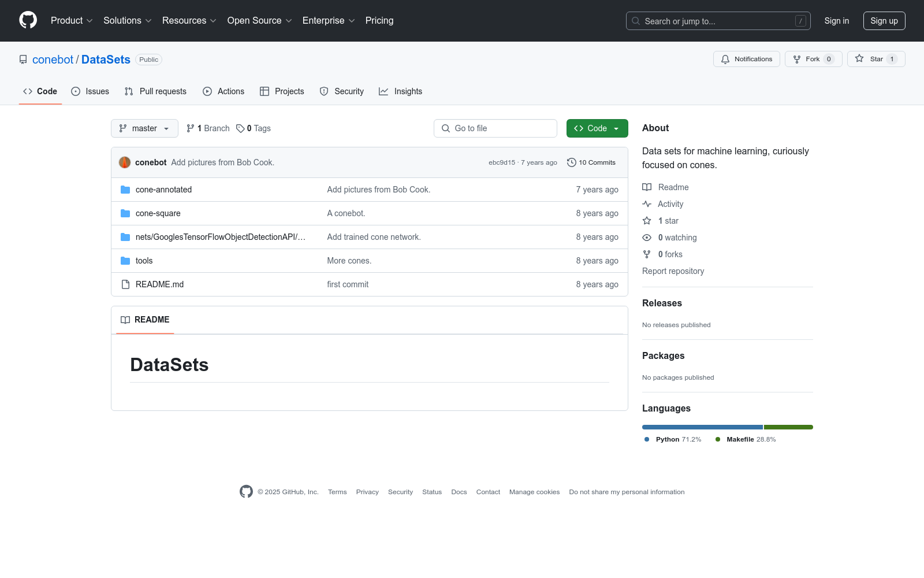Switch to the Actions tab

coord(223,91)
